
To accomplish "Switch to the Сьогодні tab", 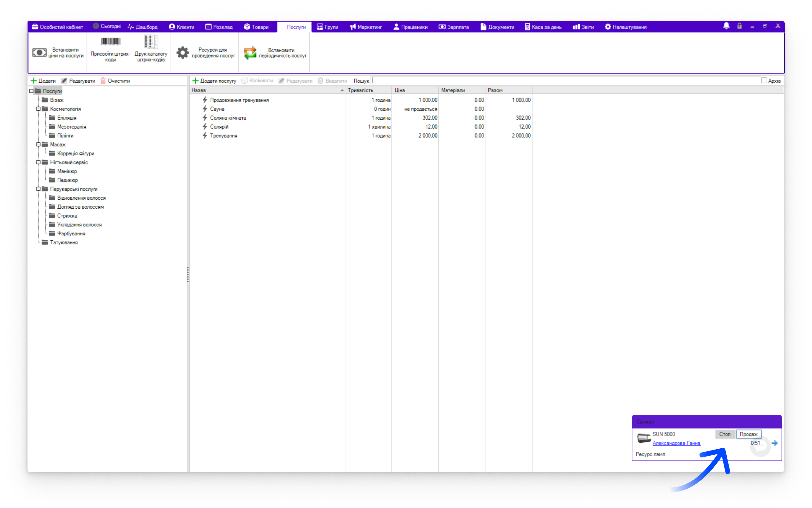I will coord(107,27).
